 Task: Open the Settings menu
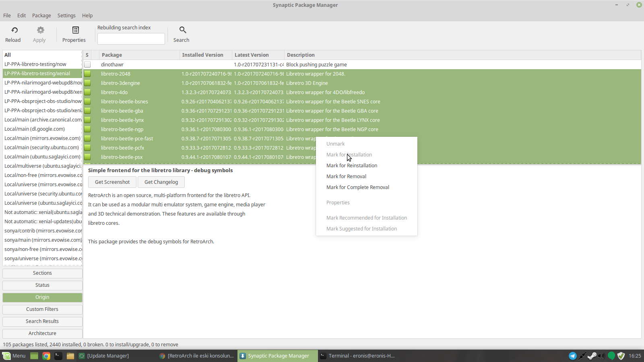click(66, 15)
